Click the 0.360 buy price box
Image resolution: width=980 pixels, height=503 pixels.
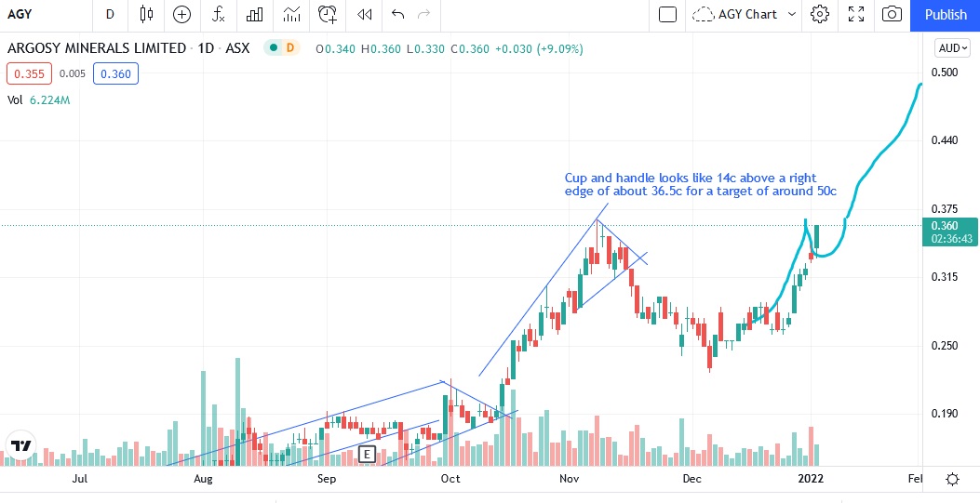click(x=115, y=74)
